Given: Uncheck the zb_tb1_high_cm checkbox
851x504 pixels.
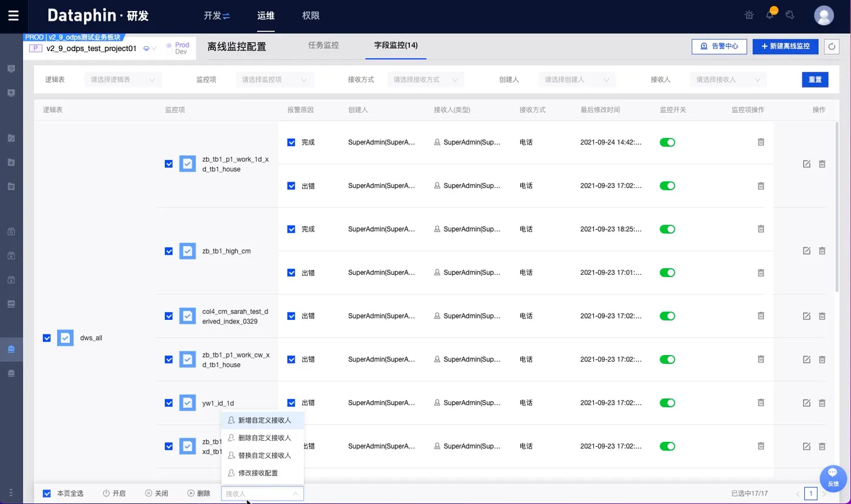Looking at the screenshot, I should [169, 251].
